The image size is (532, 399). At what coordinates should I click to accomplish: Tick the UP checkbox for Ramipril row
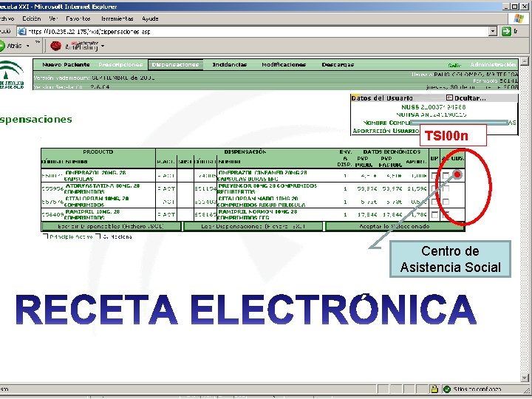[x=434, y=215]
